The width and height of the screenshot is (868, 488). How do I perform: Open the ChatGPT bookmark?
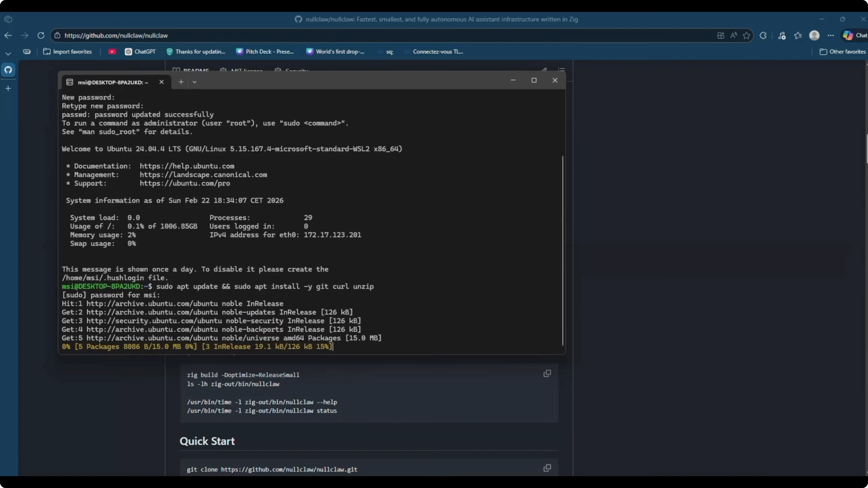click(x=140, y=52)
